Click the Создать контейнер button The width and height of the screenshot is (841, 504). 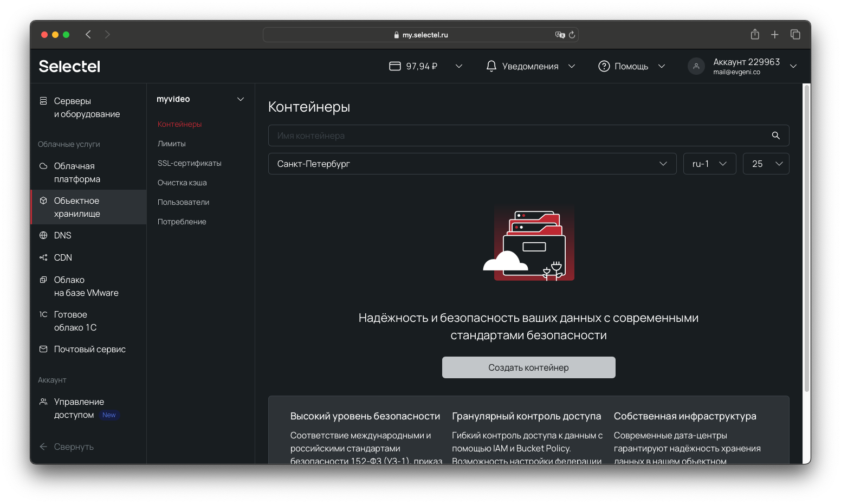529,367
